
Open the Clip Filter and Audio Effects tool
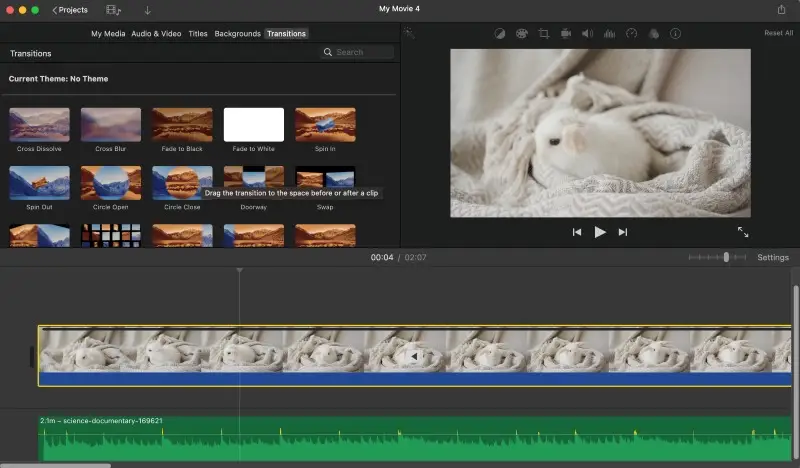pyautogui.click(x=653, y=33)
